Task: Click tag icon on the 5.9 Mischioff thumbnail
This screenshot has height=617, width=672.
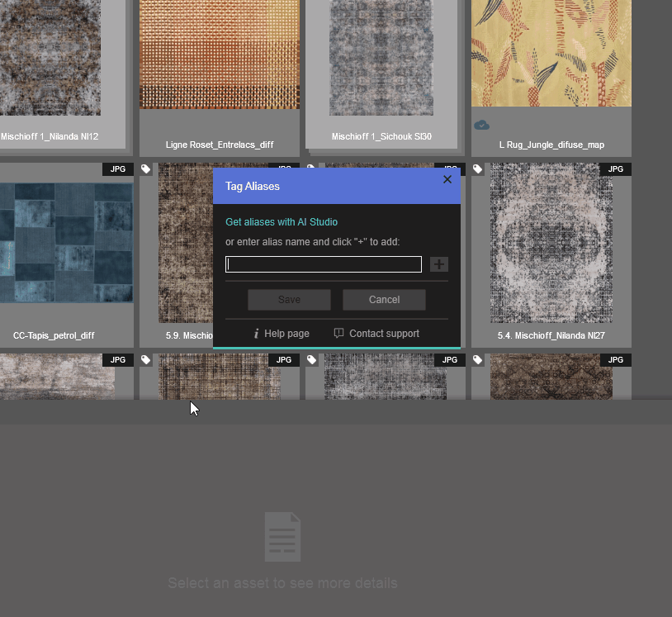Action: point(146,169)
